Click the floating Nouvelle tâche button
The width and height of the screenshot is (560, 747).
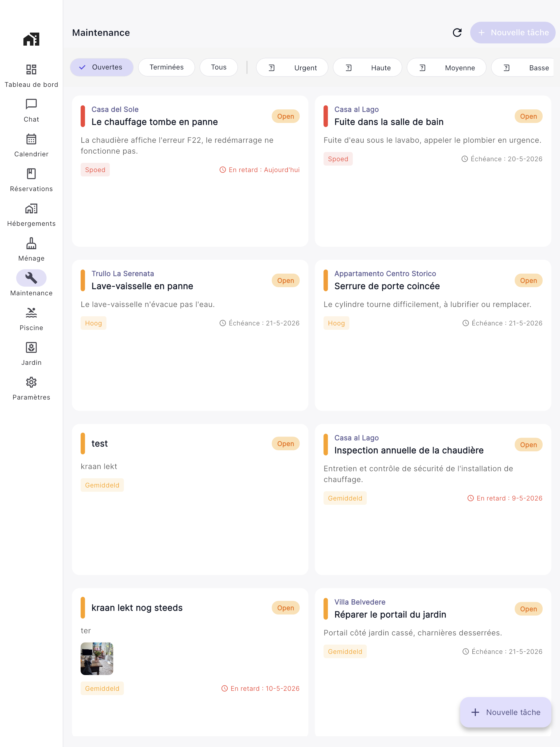[506, 712]
